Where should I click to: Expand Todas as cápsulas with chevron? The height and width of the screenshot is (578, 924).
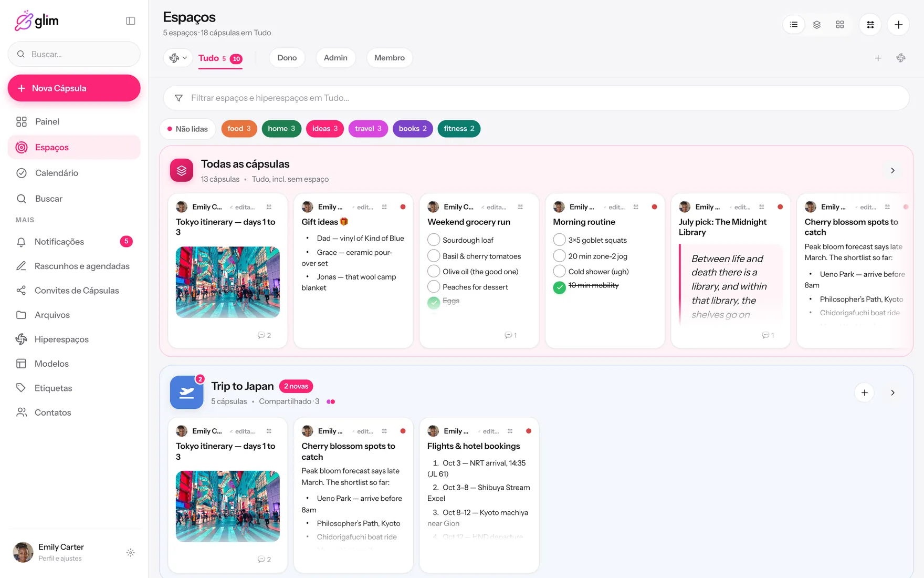(892, 171)
